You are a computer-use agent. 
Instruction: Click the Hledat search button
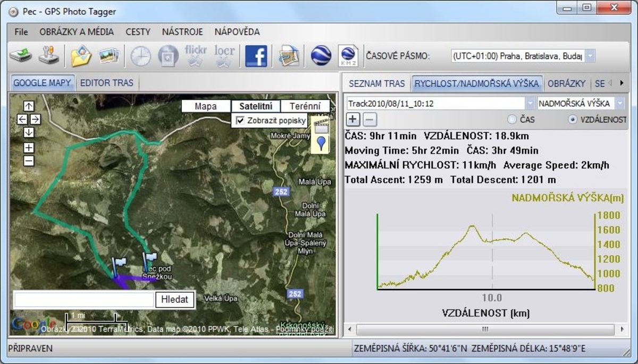tap(175, 299)
